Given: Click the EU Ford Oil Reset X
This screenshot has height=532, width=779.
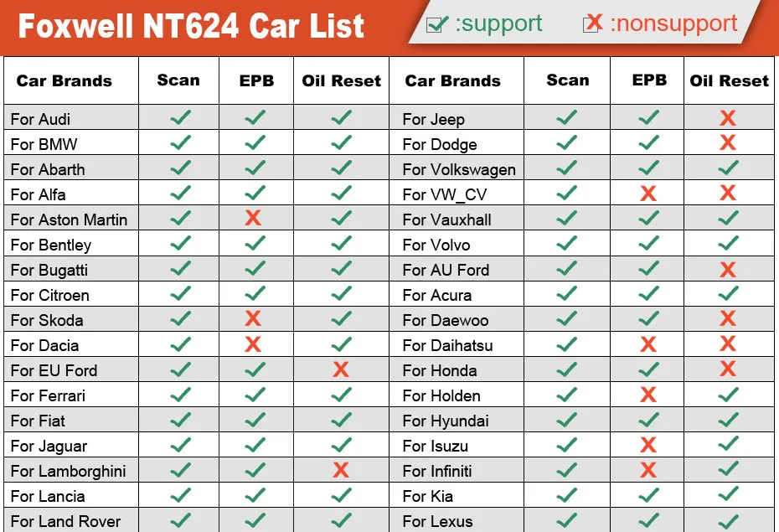Looking at the screenshot, I should pos(341,369).
